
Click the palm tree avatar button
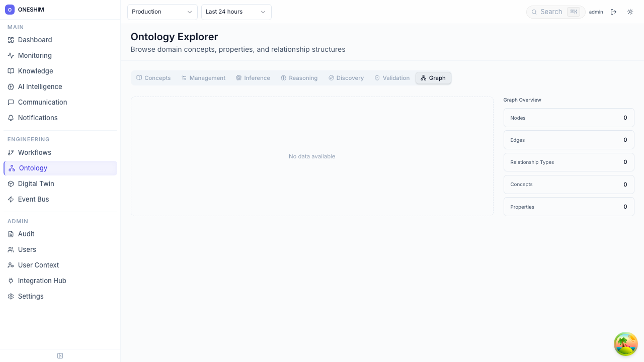[626, 344]
